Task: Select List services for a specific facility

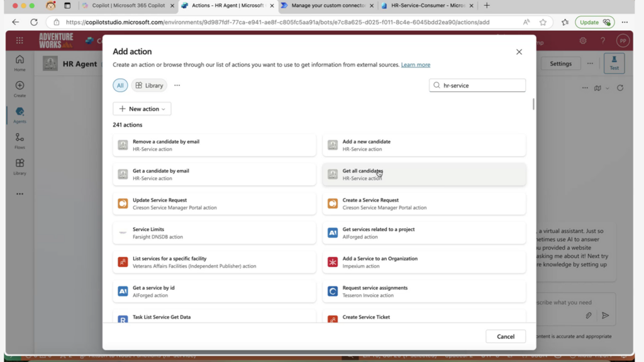Action: [x=214, y=262]
